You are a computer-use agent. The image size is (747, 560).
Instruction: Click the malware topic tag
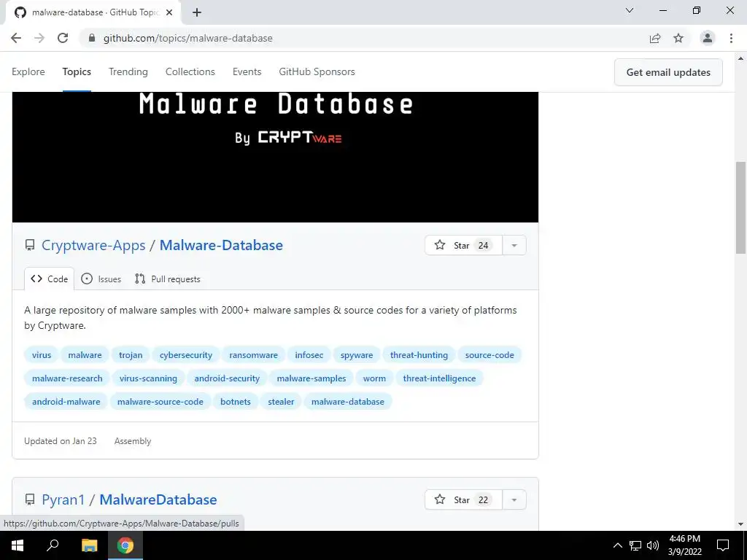pyautogui.click(x=85, y=355)
